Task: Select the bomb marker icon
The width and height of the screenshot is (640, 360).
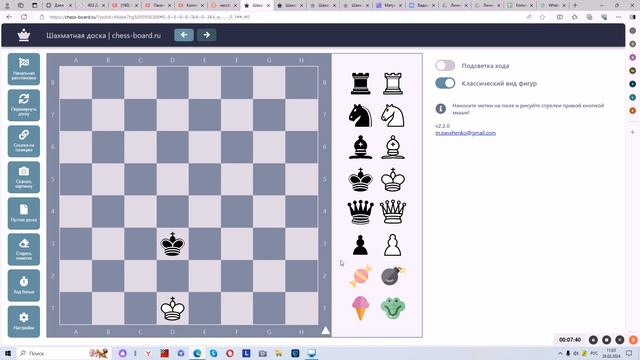Action: click(393, 276)
